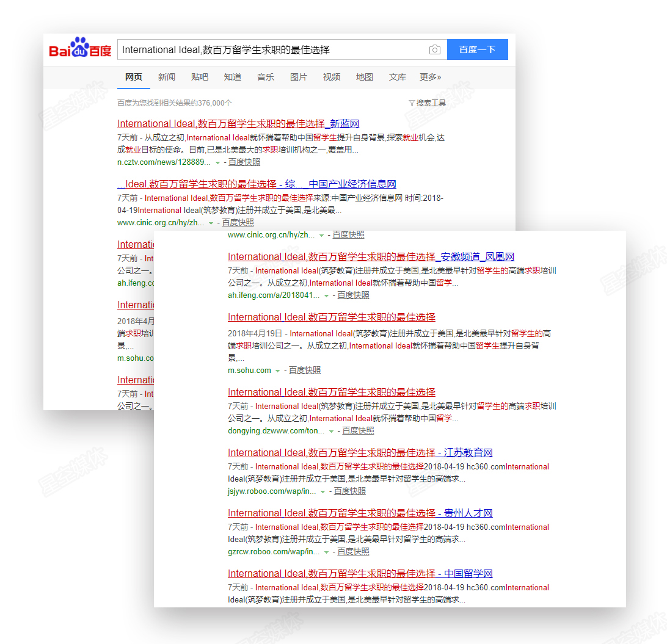Open camera image search icon
The width and height of the screenshot is (667, 644).
pyautogui.click(x=434, y=49)
